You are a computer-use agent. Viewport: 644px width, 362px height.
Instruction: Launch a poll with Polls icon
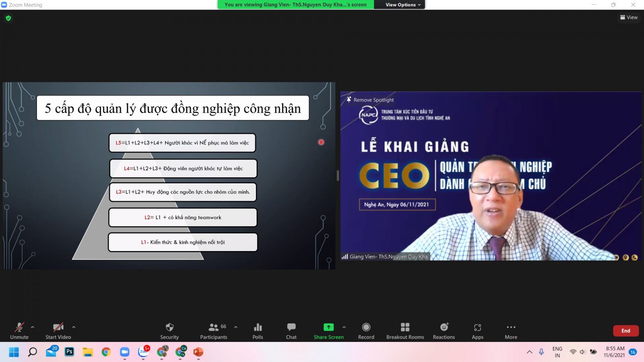point(258,331)
